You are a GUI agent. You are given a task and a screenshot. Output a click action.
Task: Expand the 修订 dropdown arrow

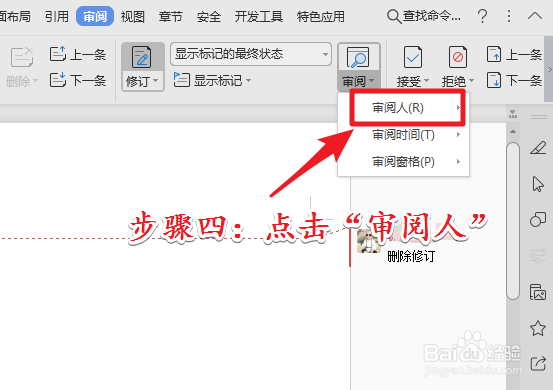pos(156,81)
